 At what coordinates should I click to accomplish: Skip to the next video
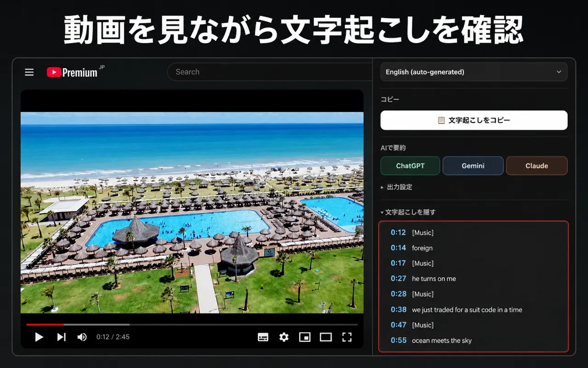[61, 337]
